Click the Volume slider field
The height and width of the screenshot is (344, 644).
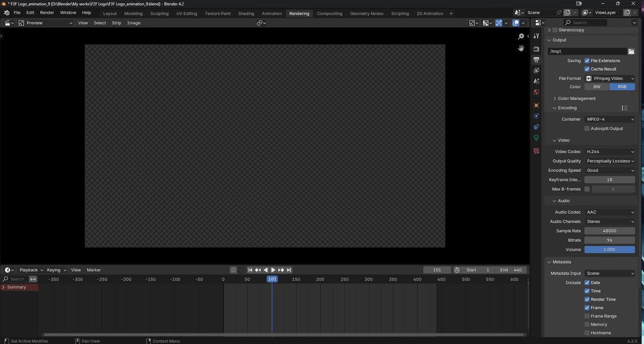(609, 249)
